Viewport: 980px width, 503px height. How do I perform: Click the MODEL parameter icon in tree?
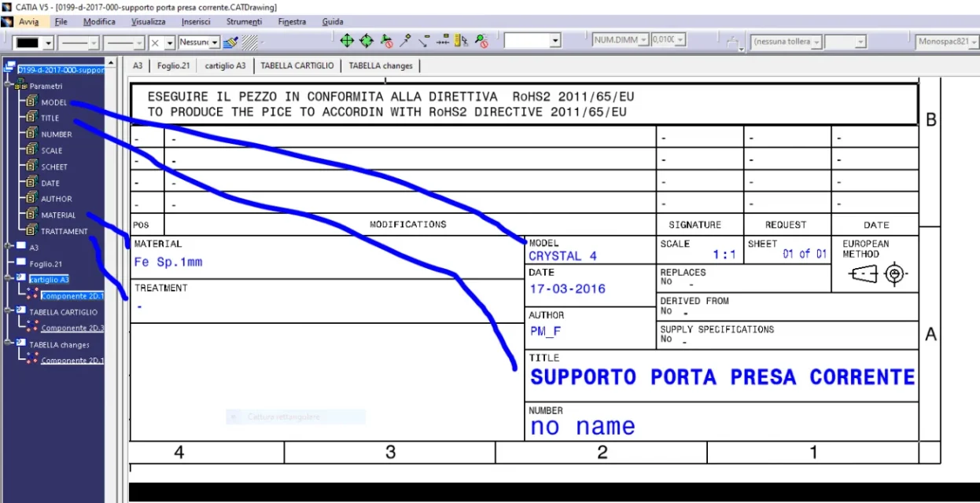(31, 102)
